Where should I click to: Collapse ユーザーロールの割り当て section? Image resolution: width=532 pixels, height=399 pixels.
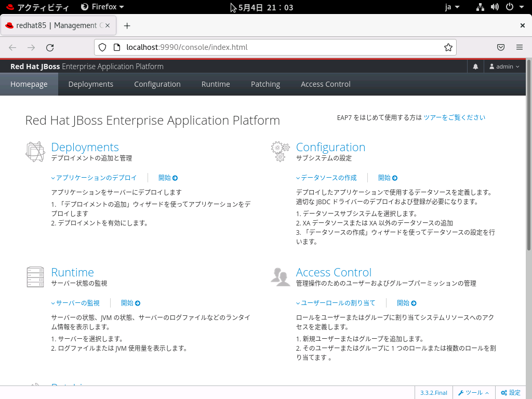click(336, 303)
